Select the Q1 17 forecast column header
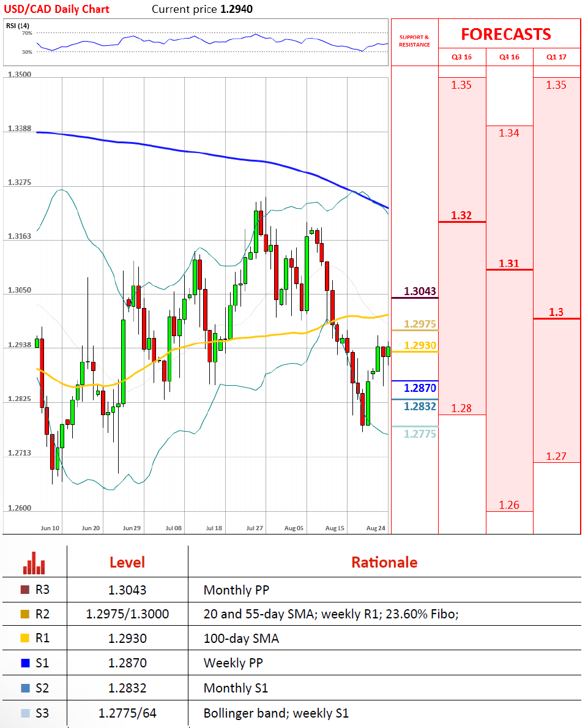 [556, 57]
